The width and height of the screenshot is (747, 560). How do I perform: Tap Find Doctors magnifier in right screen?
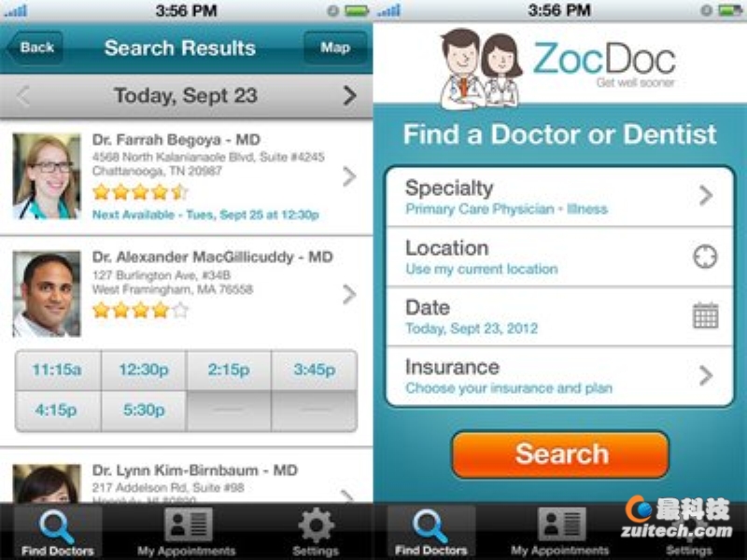[430, 526]
